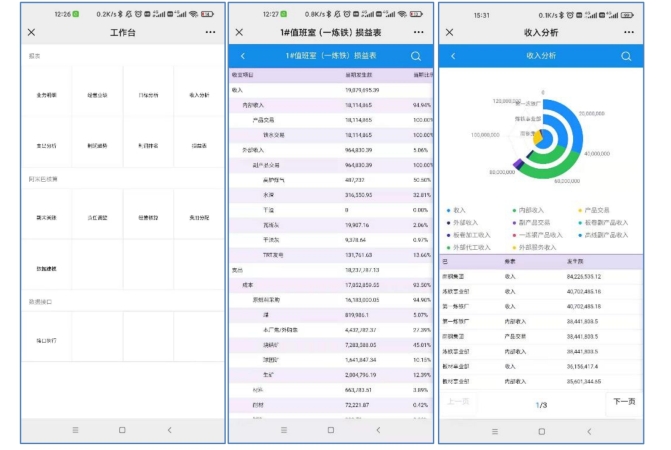
Task: Collapse the 成本 row in 损益表
Action: 249,285
